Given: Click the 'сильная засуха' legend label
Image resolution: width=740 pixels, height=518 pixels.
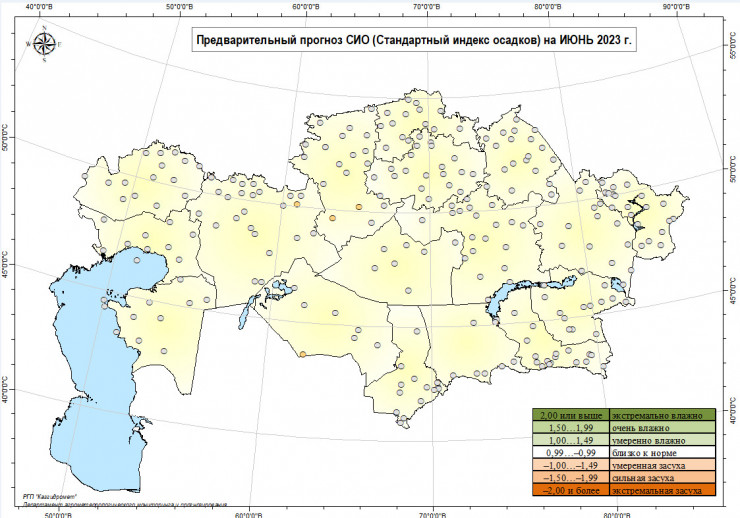Looking at the screenshot, I should pyautogui.click(x=647, y=478).
